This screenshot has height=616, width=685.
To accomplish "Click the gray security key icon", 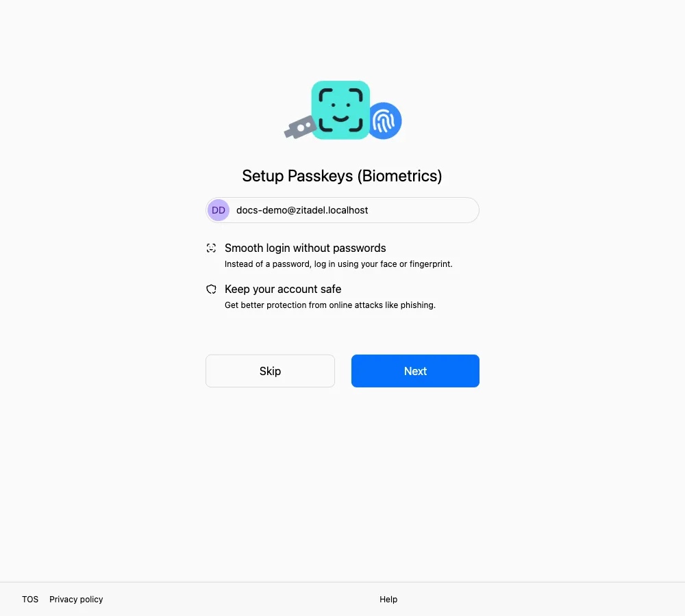I will coord(300,127).
